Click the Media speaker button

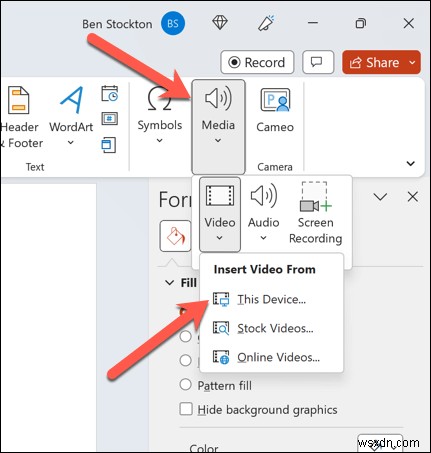pos(218,127)
